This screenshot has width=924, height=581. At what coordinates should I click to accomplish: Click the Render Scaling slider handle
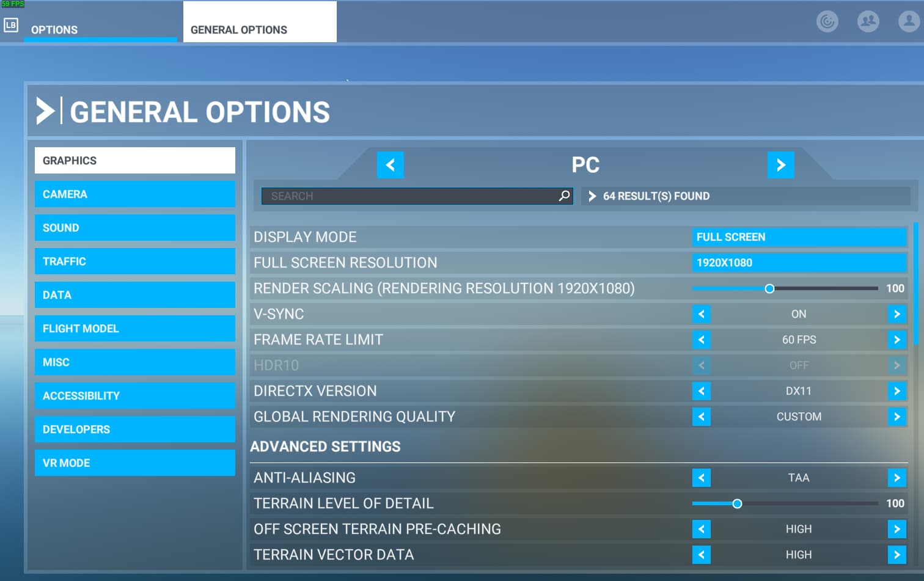[769, 288]
